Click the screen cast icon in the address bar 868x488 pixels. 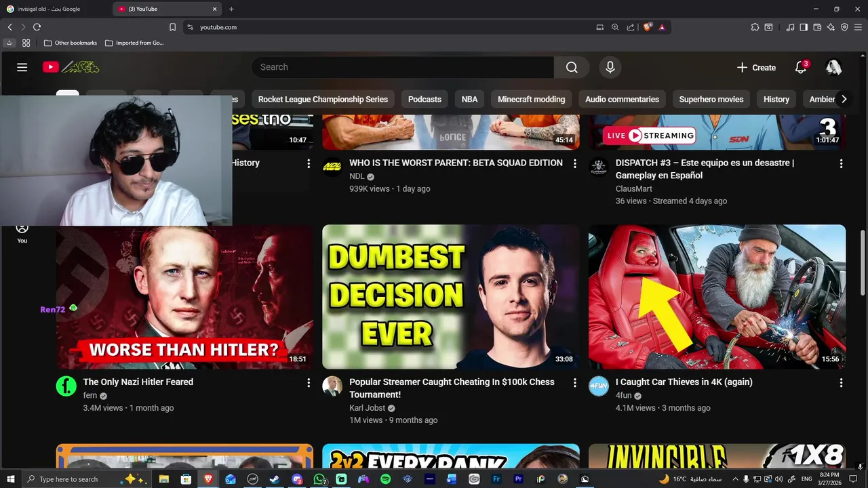coord(599,27)
